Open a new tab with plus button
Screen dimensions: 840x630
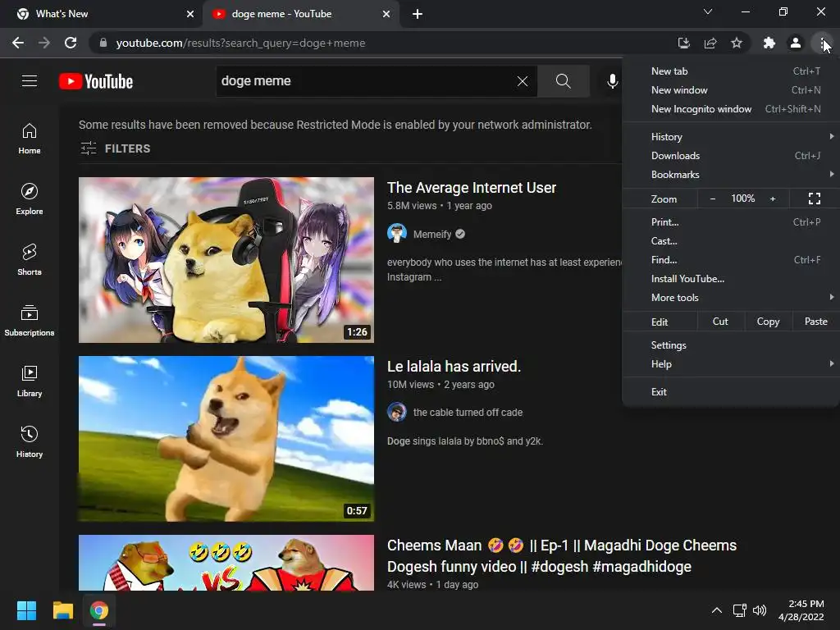click(418, 14)
